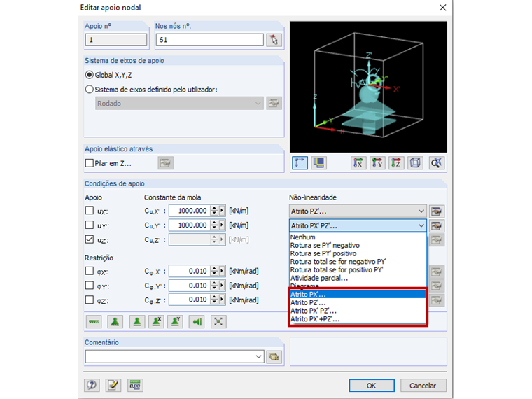
Task: Choose Atrito PX'+PZ'... option
Action: (358, 319)
